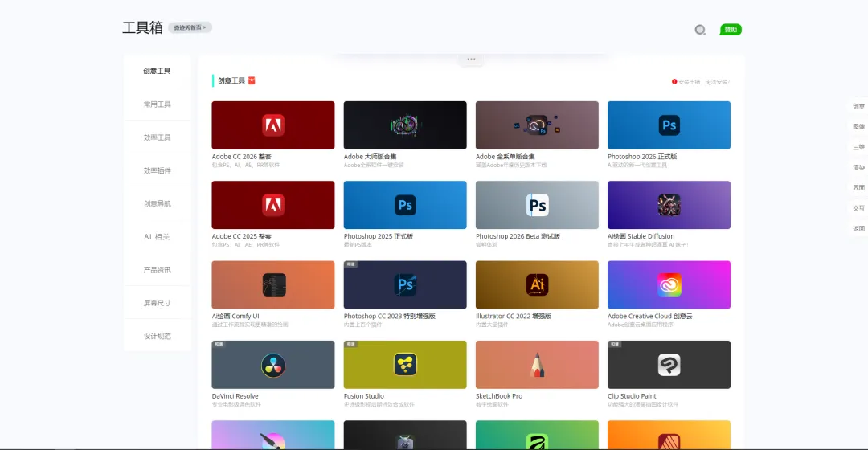Click the Fusion Studio title text
This screenshot has width=868, height=450.
[364, 395]
